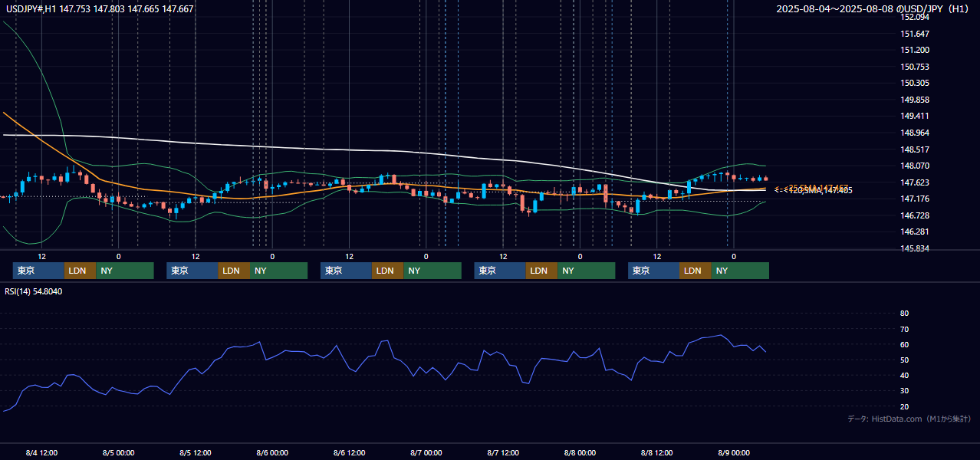Click the 8/6 12:00 time axis label

349,453
